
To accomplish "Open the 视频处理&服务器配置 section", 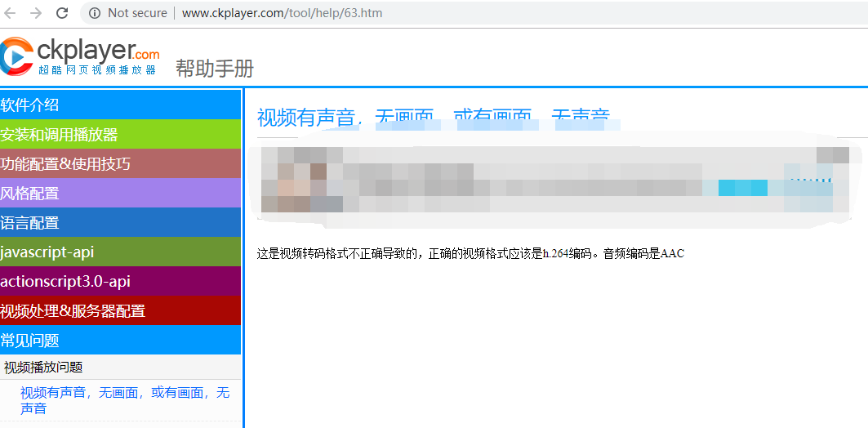I will click(x=121, y=310).
